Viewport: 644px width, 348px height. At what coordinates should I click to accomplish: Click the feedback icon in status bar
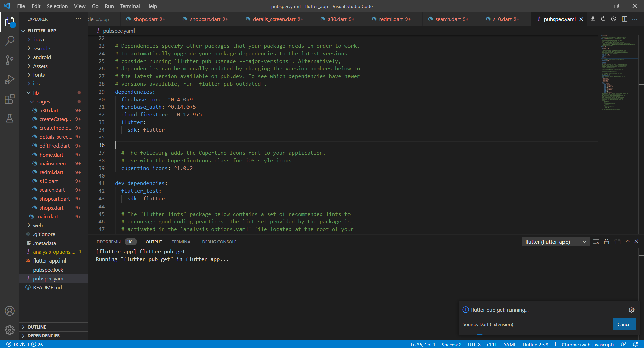[623, 344]
